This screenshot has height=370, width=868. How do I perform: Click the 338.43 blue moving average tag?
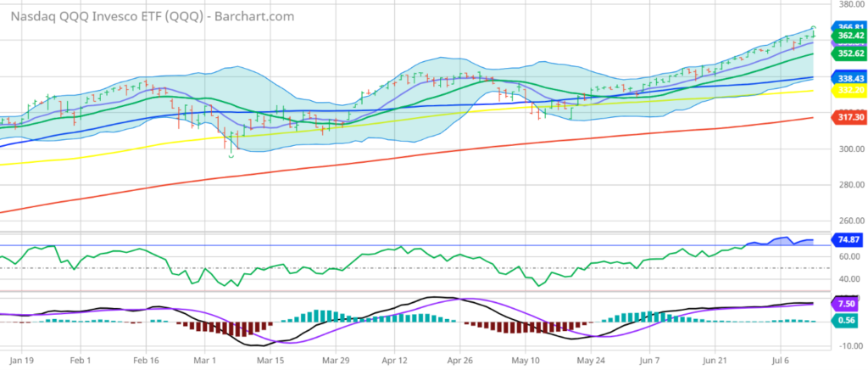[x=849, y=77]
